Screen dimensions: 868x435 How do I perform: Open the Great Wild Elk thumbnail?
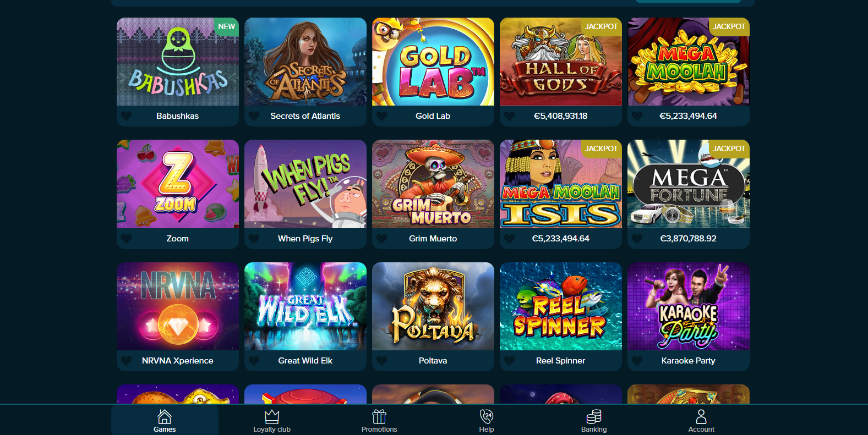click(305, 306)
